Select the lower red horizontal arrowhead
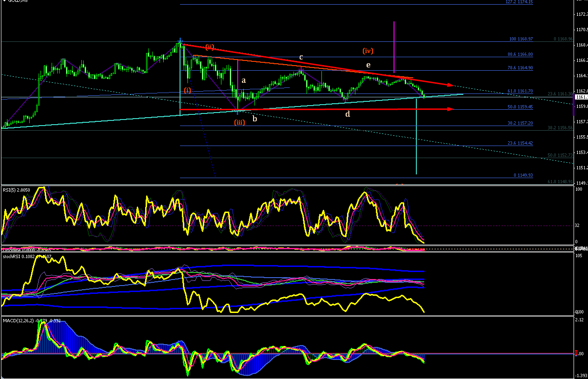This screenshot has height=379, width=588. click(450, 109)
